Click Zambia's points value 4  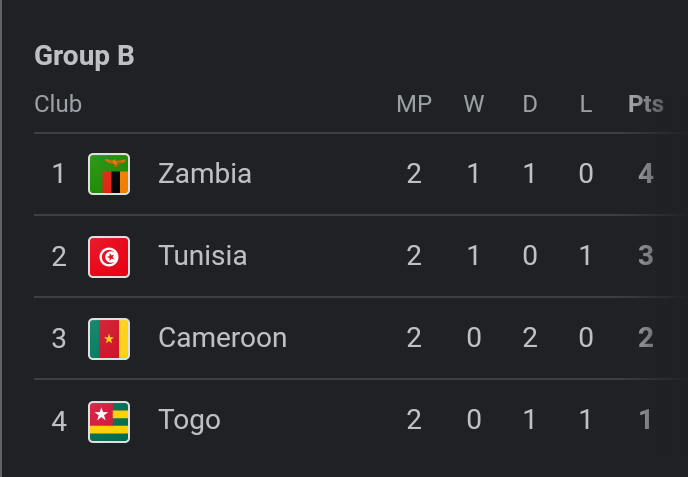646,174
